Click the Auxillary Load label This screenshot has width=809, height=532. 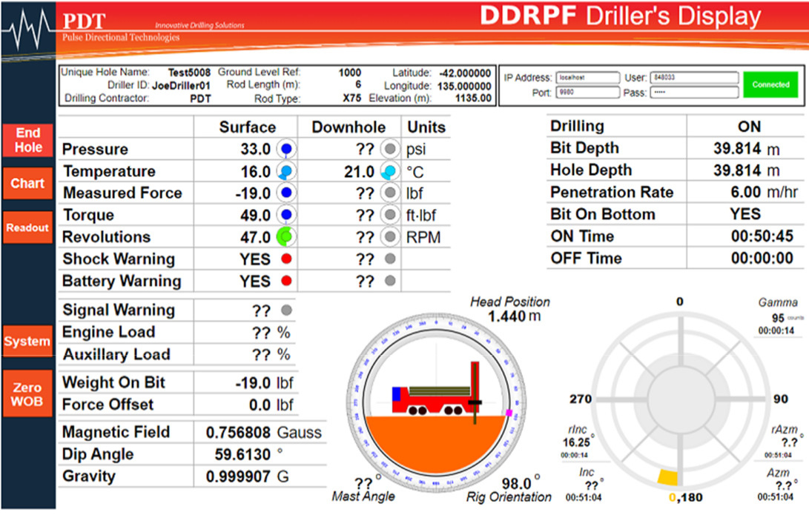tap(116, 355)
